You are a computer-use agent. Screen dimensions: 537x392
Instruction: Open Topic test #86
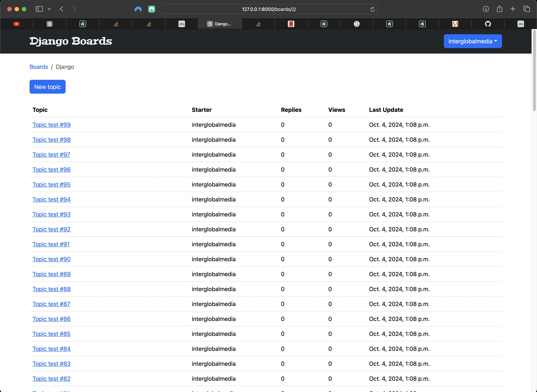[x=52, y=319]
